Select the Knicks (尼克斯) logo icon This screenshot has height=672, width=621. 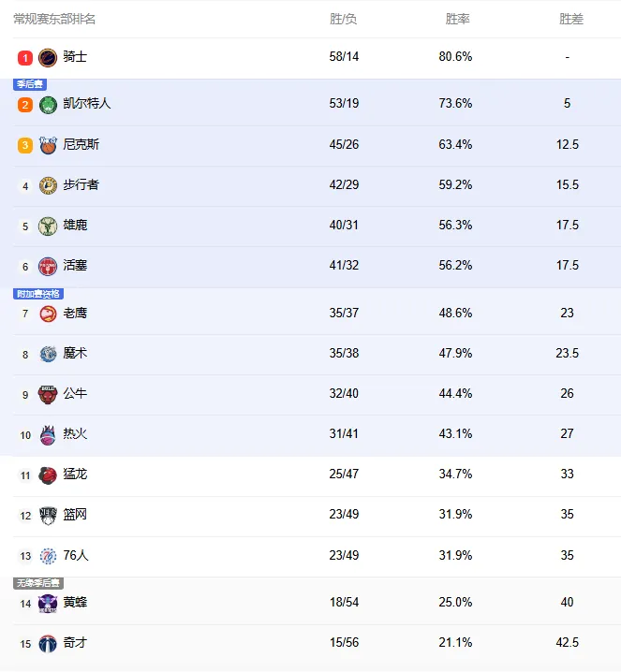[48, 146]
